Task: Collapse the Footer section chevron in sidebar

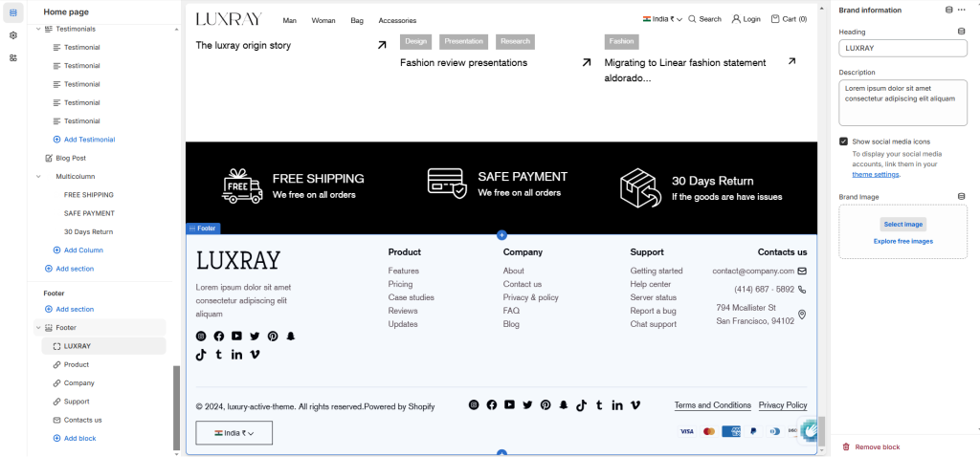Action: [38, 327]
